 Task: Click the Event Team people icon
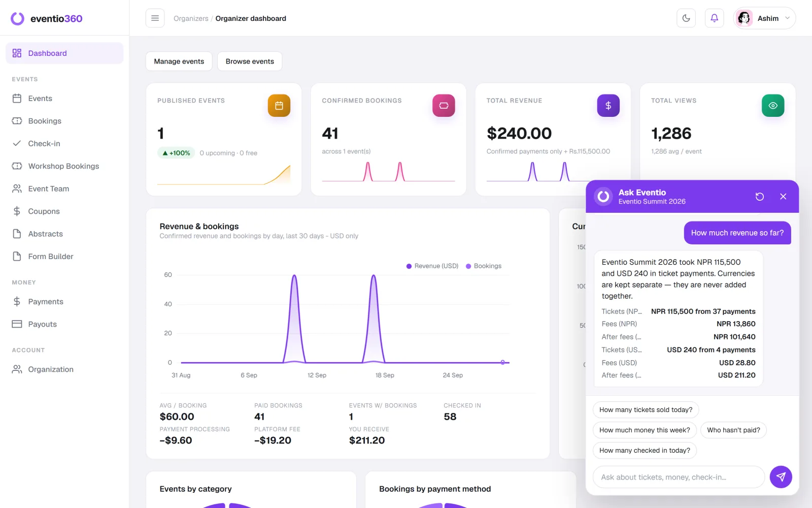pyautogui.click(x=17, y=188)
